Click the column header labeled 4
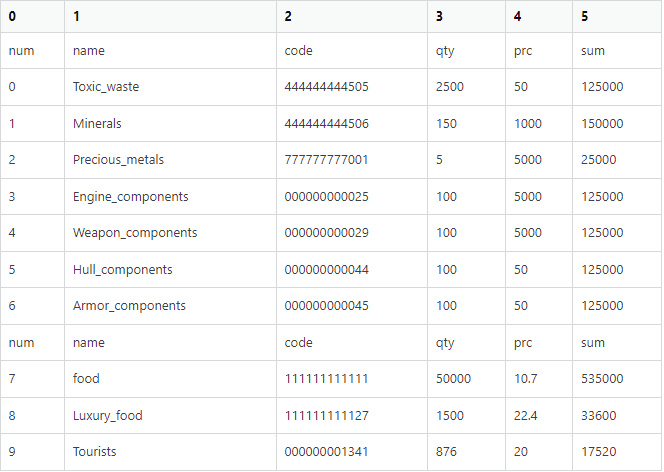The image size is (664, 472). [539, 17]
